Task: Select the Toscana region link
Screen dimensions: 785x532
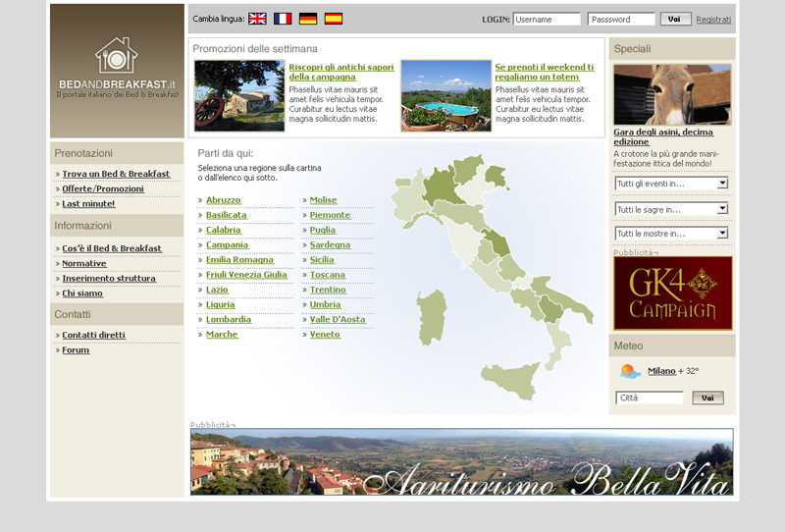Action: pos(328,275)
